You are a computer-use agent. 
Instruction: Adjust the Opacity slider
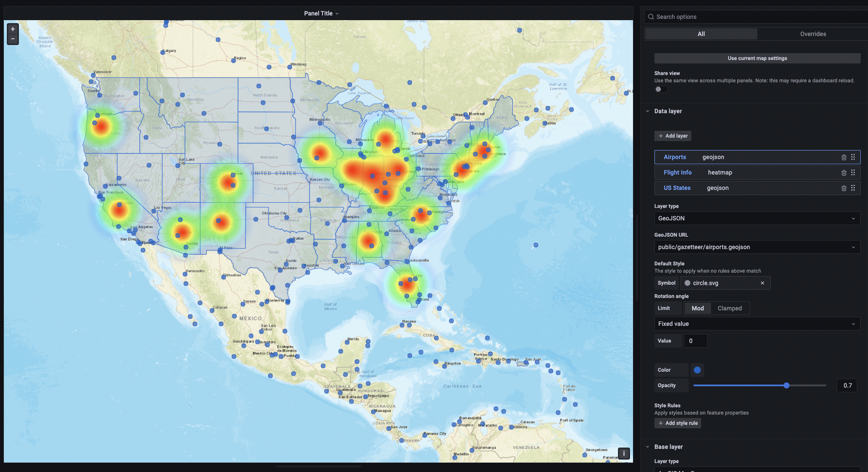click(786, 385)
